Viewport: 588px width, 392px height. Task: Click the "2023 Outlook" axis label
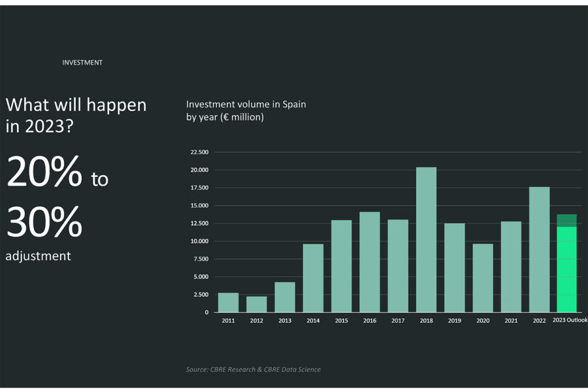tap(570, 320)
